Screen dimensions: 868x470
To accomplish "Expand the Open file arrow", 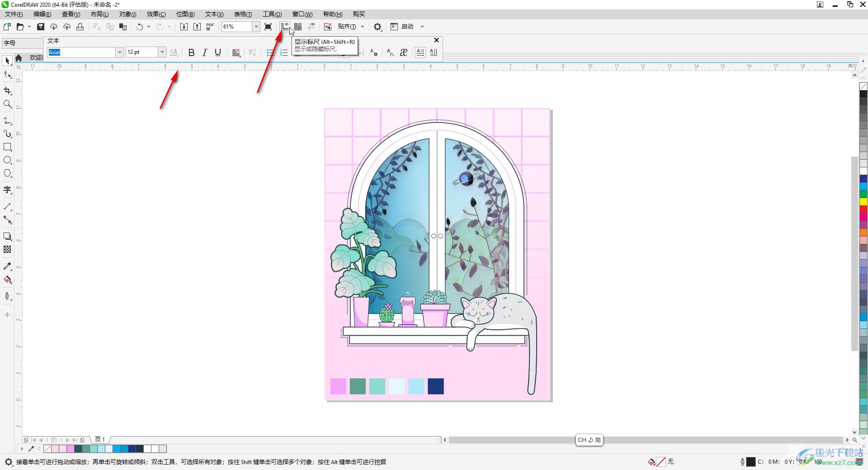I will point(29,27).
